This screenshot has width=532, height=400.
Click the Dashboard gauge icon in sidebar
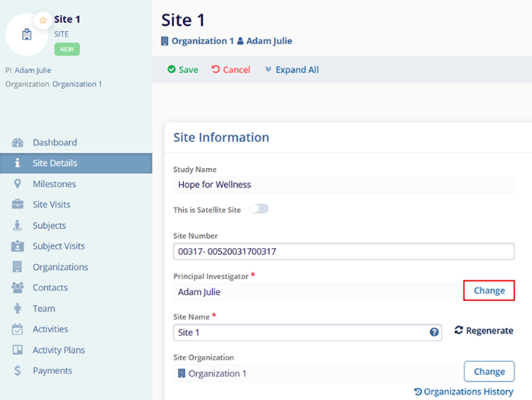point(17,143)
